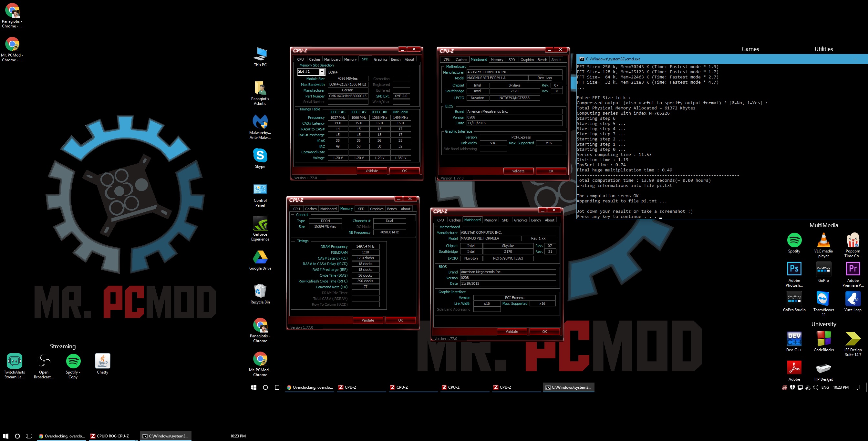868x441 pixels.
Task: Launch TwitchAlerts Stream Labels icon
Action: (x=15, y=366)
